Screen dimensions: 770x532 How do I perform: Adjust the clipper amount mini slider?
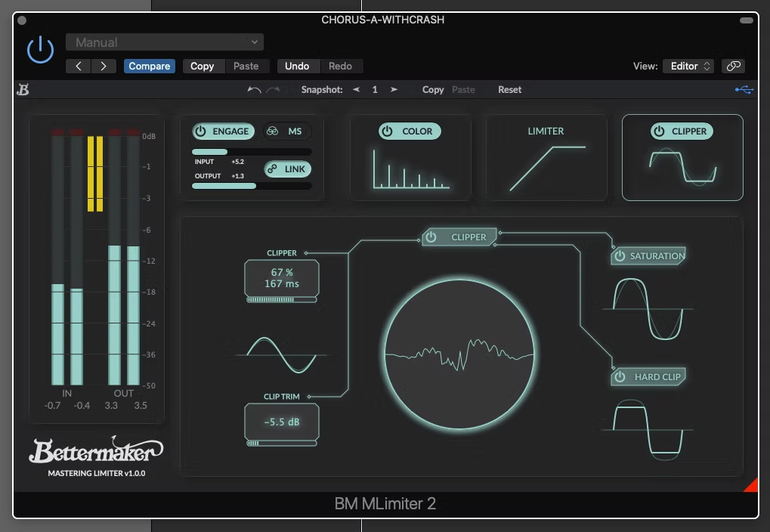281,300
